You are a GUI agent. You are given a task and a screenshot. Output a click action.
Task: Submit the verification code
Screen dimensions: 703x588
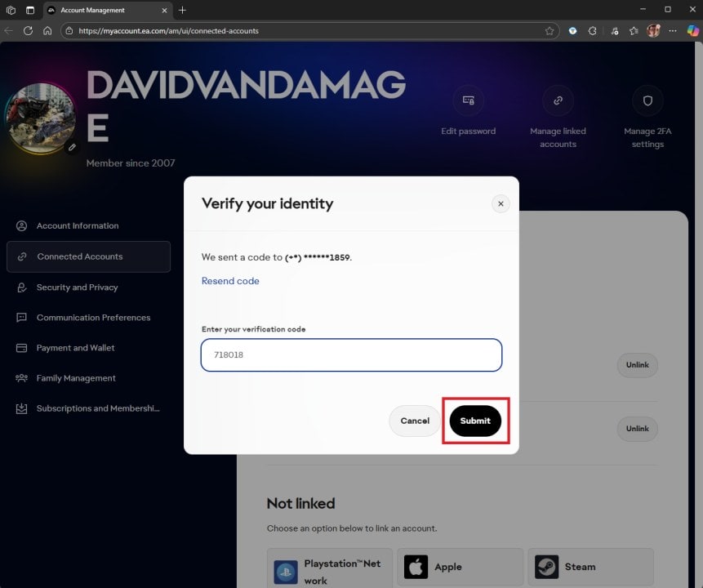pos(475,421)
